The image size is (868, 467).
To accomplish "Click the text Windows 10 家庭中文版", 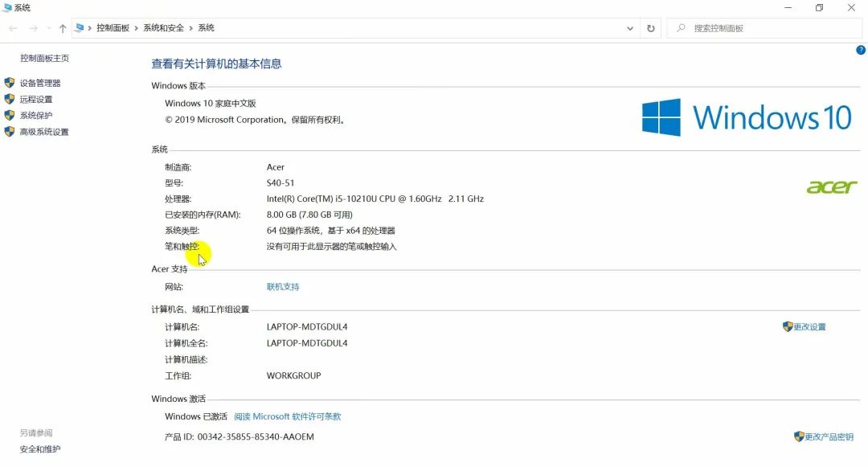I will tap(211, 104).
